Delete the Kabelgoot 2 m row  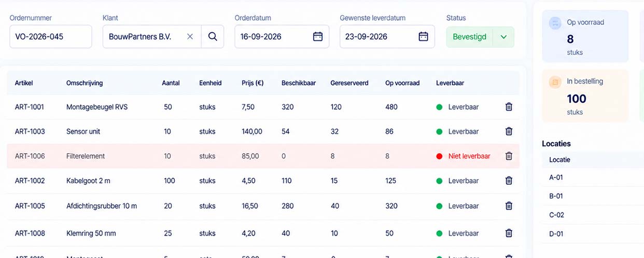[509, 181]
